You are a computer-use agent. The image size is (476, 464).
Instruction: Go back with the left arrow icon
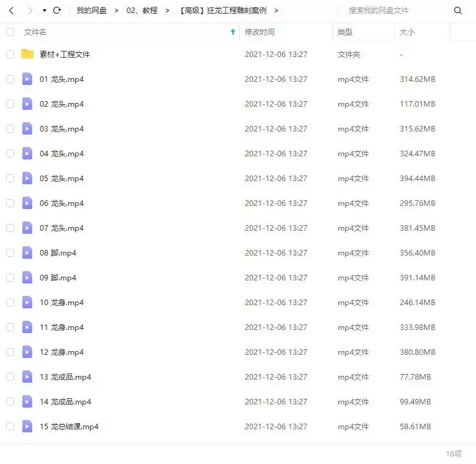(11, 11)
